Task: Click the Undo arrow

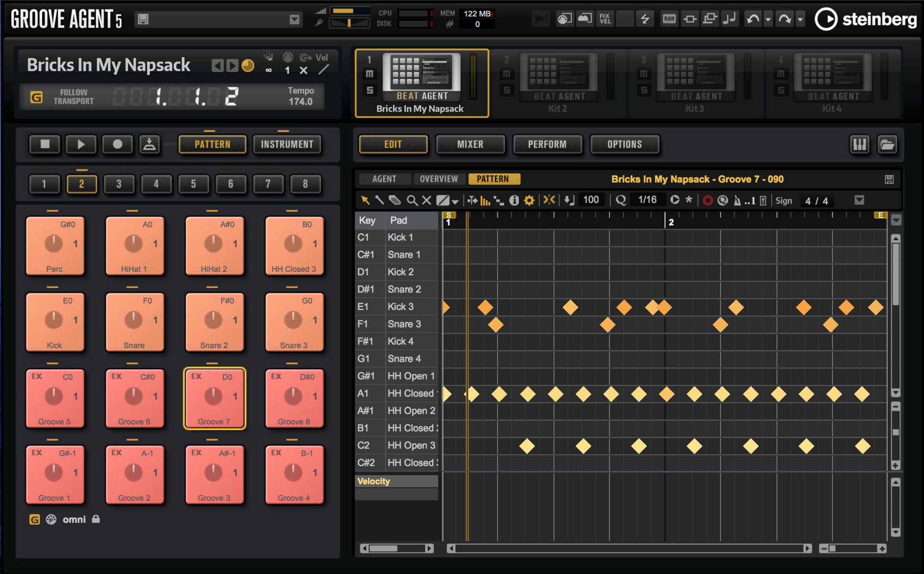Action: click(x=753, y=19)
